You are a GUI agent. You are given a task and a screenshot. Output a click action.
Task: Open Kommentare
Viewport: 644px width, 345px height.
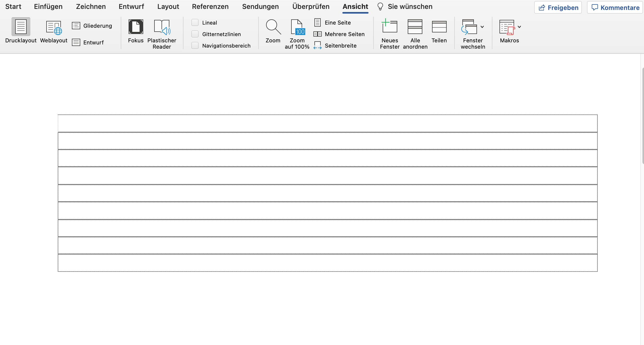(x=615, y=7)
